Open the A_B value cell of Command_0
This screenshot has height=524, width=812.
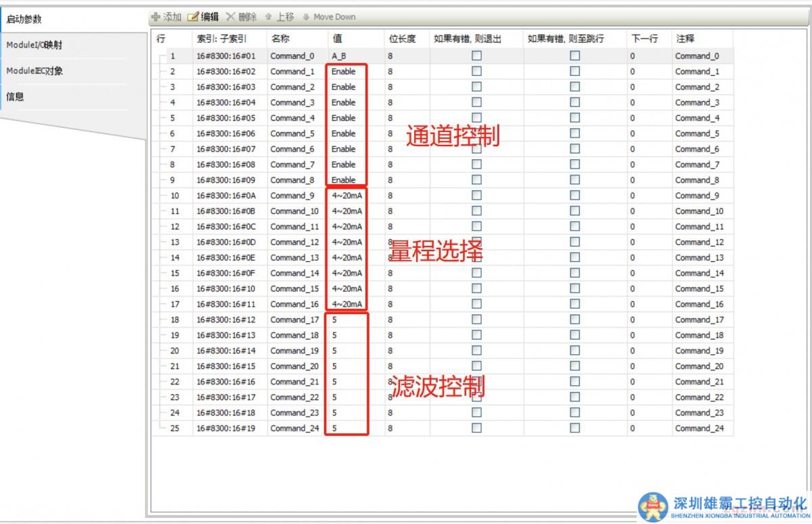pos(340,56)
